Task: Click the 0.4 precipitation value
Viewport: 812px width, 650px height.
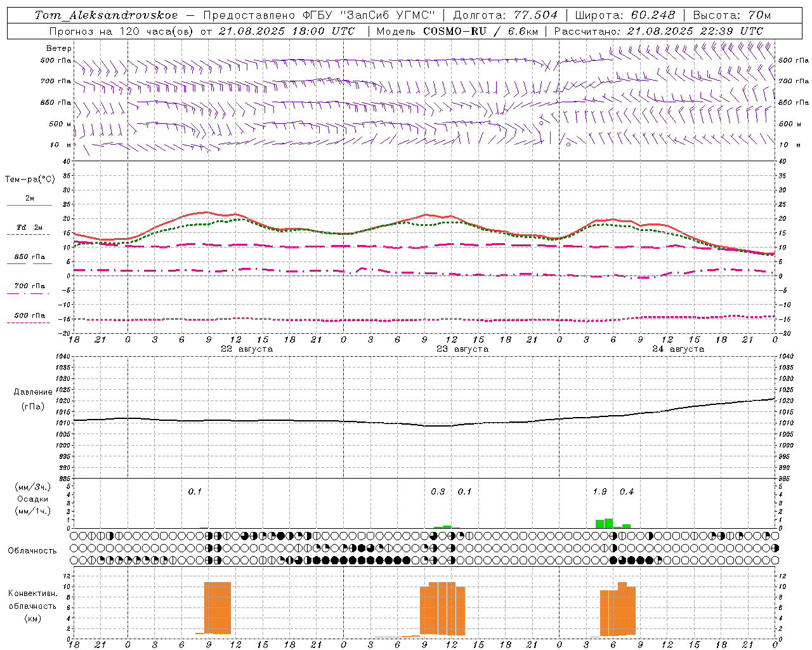Action: point(627,491)
